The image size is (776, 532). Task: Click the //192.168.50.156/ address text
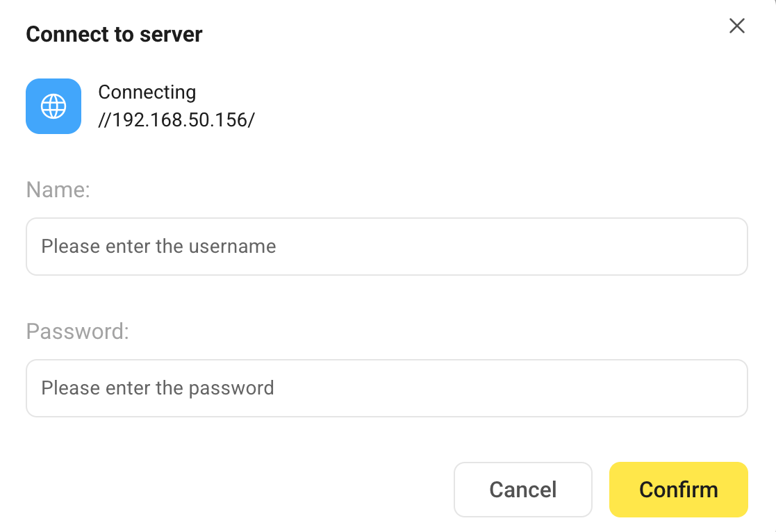click(x=176, y=119)
